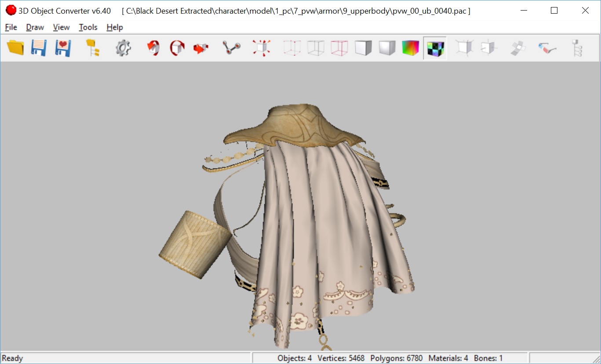Viewport: 601px width, 364px height.
Task: Click the floppy disk with heart icon
Action: [x=63, y=47]
